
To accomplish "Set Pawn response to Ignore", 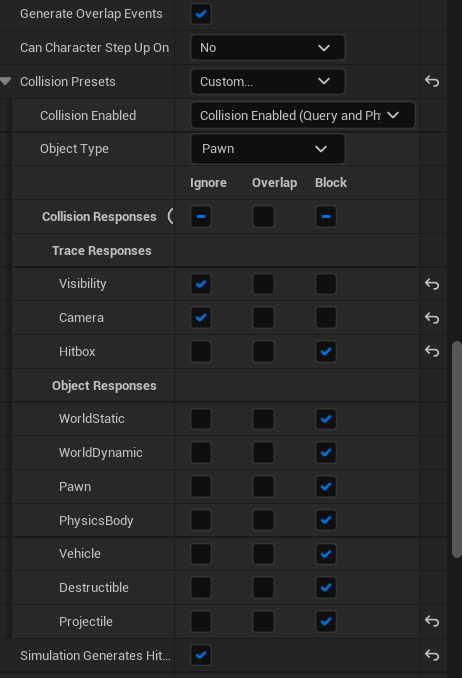I will coord(201,486).
